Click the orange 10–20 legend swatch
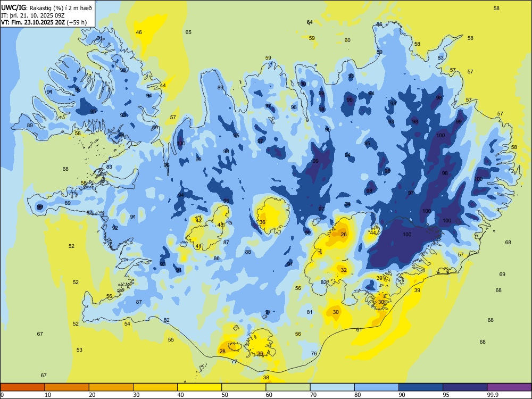The height and width of the screenshot is (399, 532). (x=67, y=387)
